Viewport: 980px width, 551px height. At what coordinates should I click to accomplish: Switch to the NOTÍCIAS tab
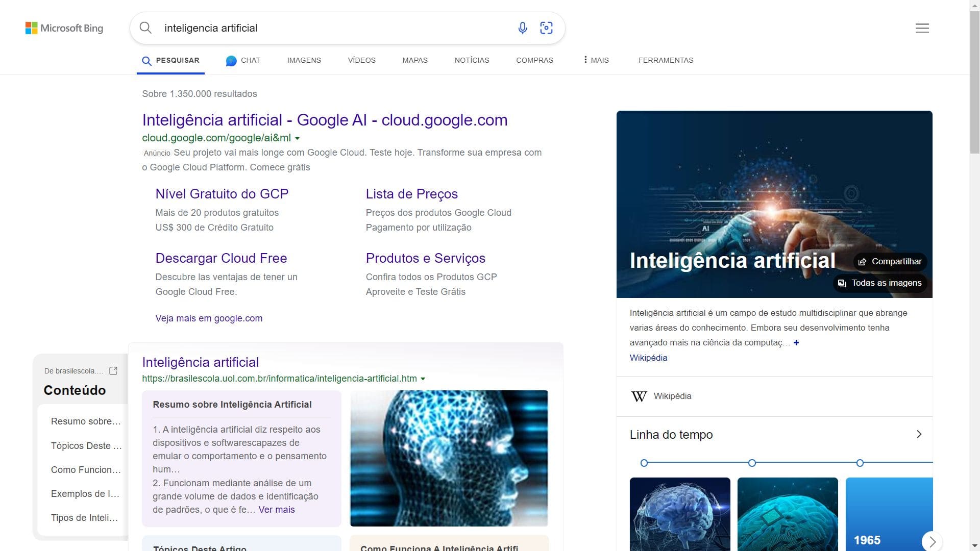tap(472, 60)
